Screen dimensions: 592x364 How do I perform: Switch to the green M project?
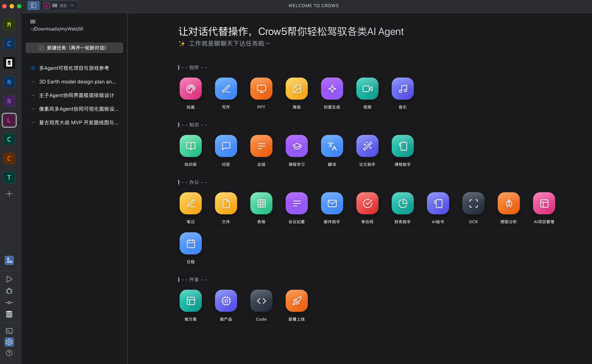click(x=9, y=25)
